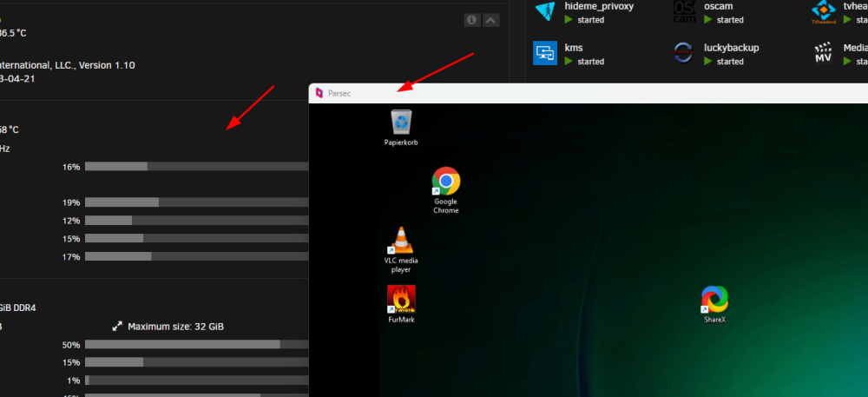Click the Parsec window title text
Image resolution: width=868 pixels, height=397 pixels.
pyautogui.click(x=339, y=94)
